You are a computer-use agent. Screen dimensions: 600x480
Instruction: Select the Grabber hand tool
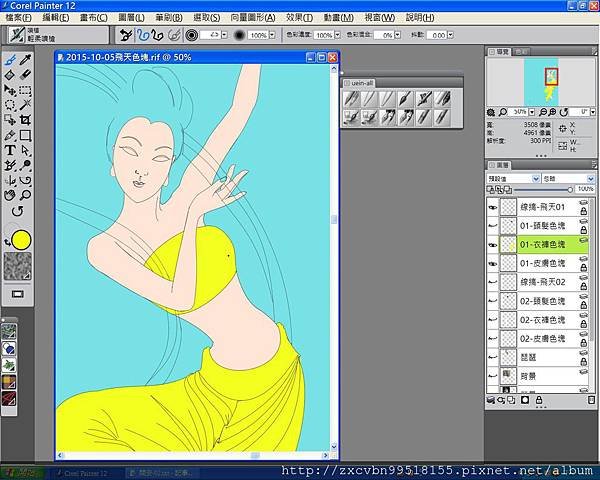[x=10, y=195]
